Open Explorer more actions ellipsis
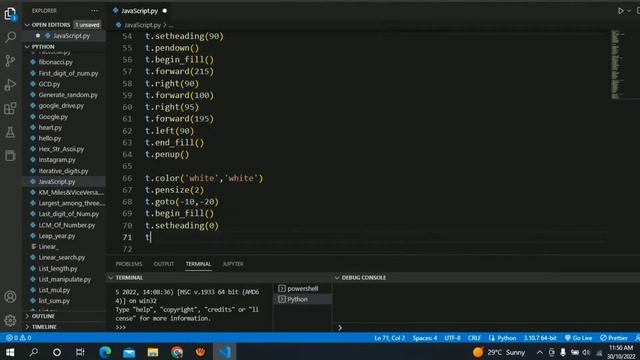640x360 pixels. click(95, 11)
